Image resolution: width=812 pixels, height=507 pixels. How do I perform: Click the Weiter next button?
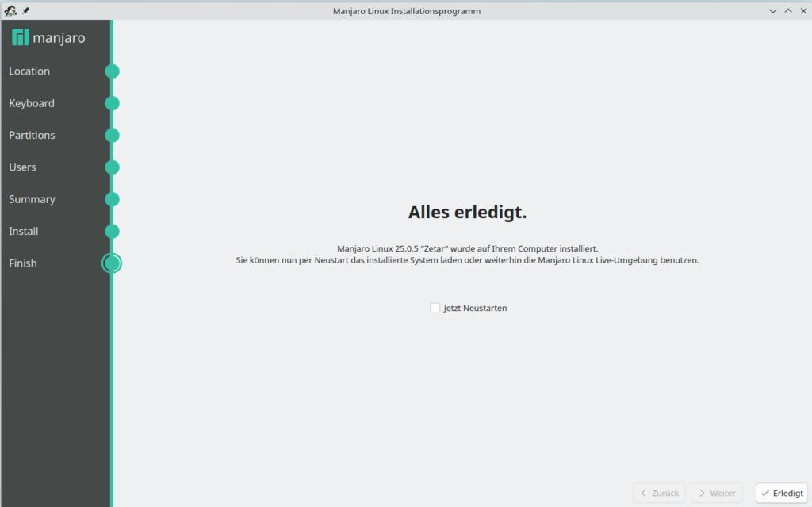pyautogui.click(x=716, y=493)
